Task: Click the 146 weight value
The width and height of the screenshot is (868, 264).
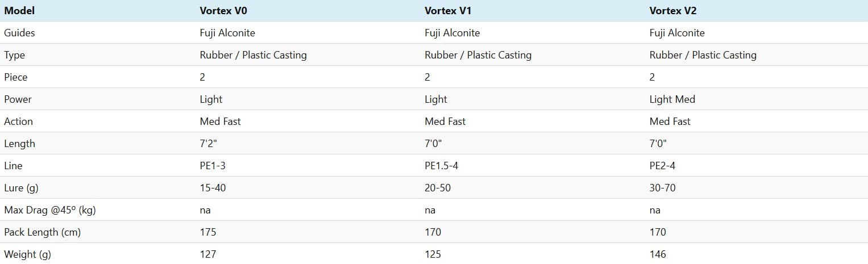Action: click(x=658, y=254)
